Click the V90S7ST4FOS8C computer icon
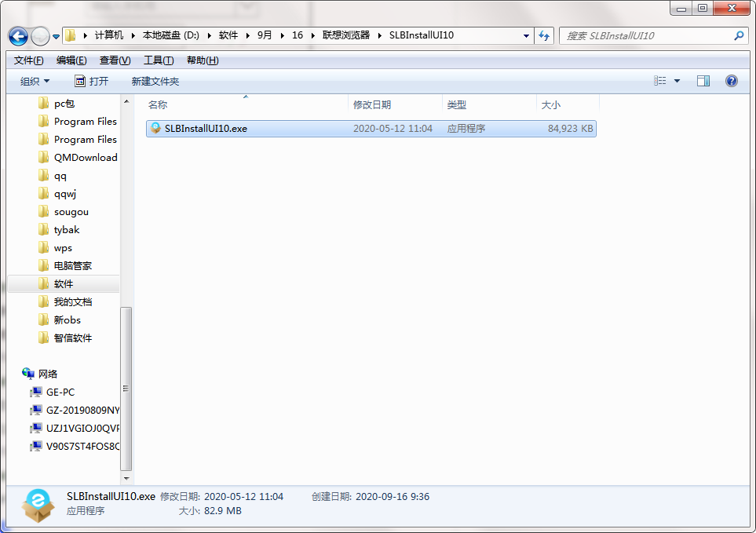The height and width of the screenshot is (533, 756). coord(36,446)
